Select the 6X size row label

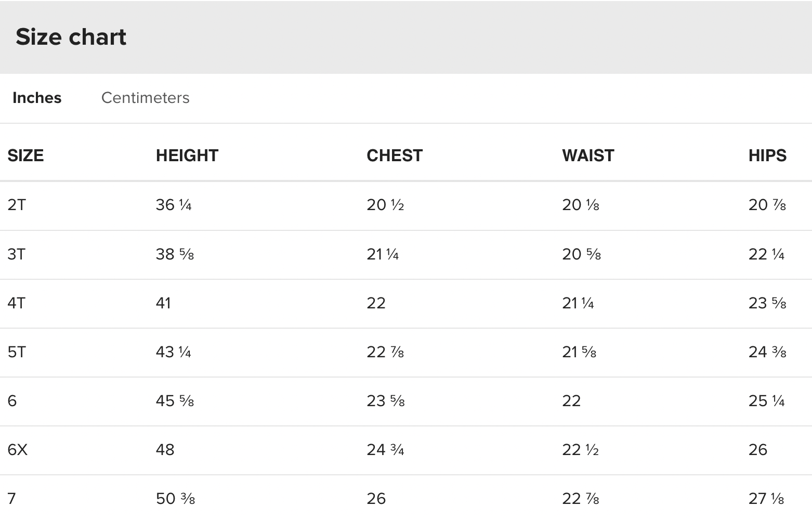point(18,450)
